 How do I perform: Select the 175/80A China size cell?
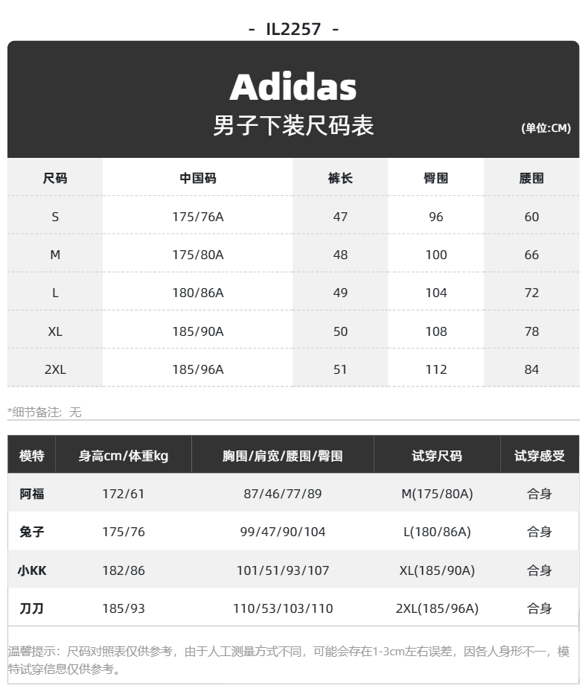pos(198,255)
